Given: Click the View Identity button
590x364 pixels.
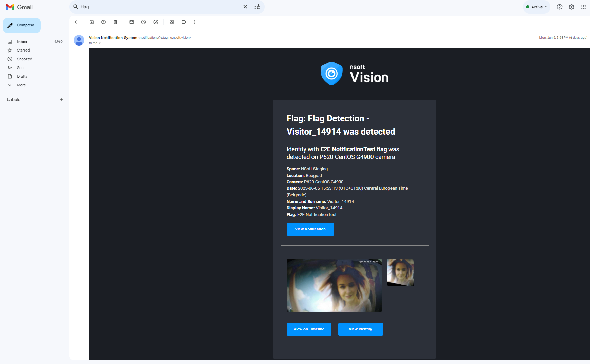Looking at the screenshot, I should 361,329.
